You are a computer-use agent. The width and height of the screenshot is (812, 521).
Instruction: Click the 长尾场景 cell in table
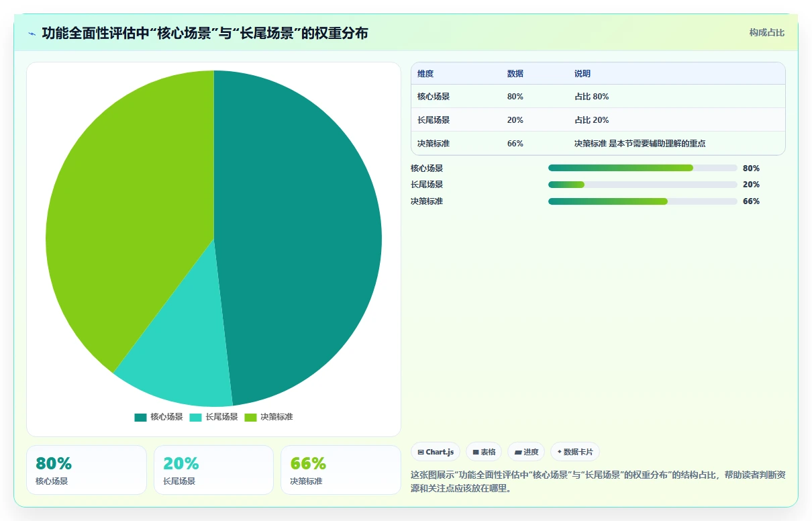tap(434, 120)
